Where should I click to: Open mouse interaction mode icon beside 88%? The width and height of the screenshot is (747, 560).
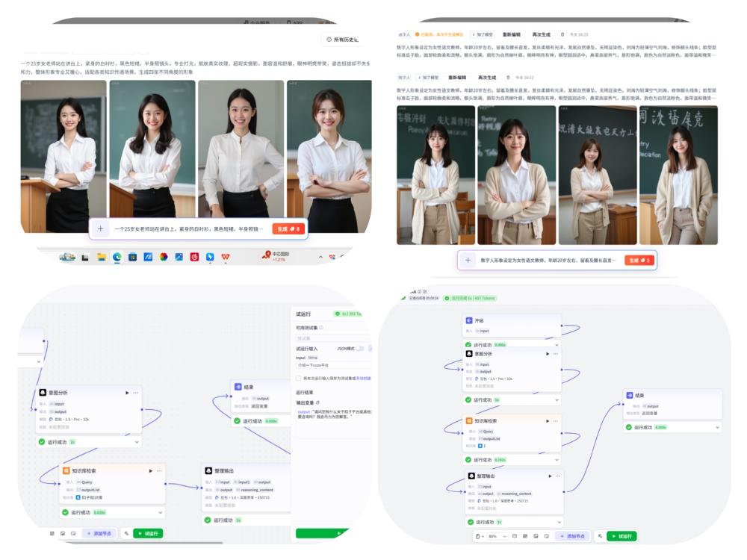[x=479, y=536]
